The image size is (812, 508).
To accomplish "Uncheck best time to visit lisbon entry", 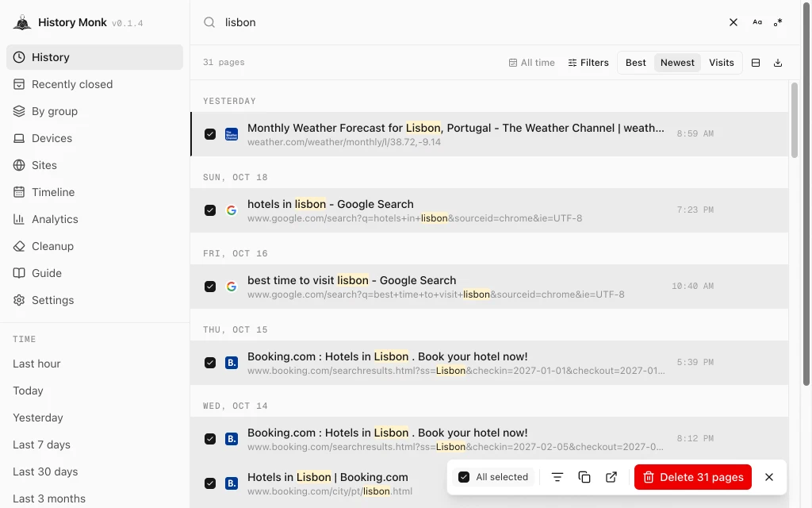I will [x=209, y=286].
